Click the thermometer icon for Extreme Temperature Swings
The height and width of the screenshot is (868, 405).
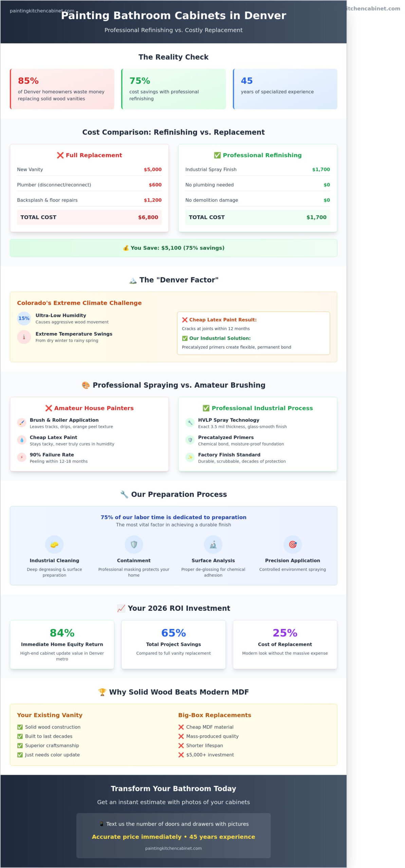click(24, 337)
